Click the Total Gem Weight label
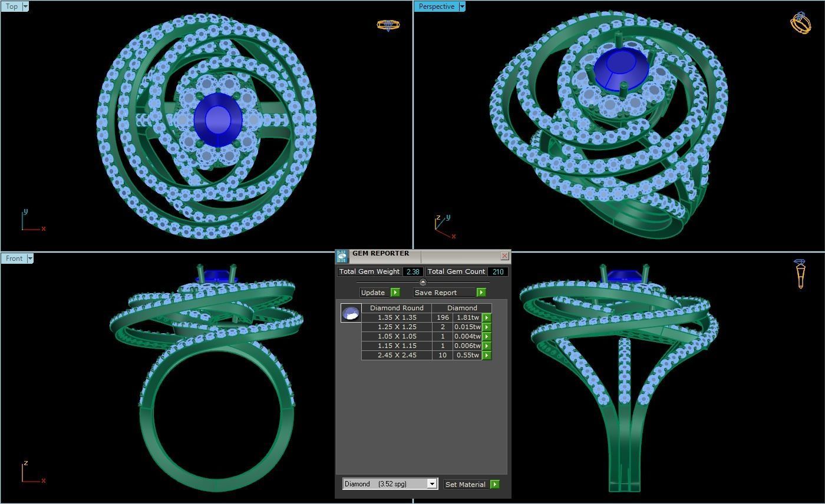Image resolution: width=825 pixels, height=504 pixels. pyautogui.click(x=369, y=271)
